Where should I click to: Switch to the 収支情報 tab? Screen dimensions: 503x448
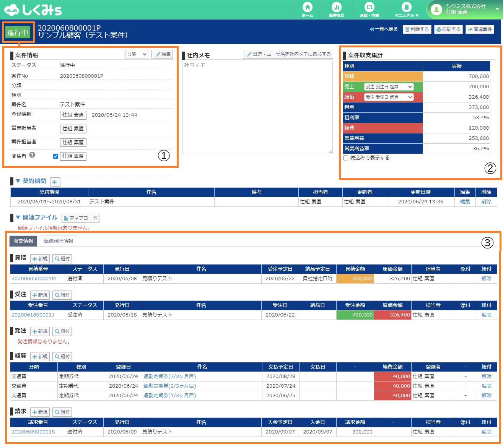(x=23, y=241)
